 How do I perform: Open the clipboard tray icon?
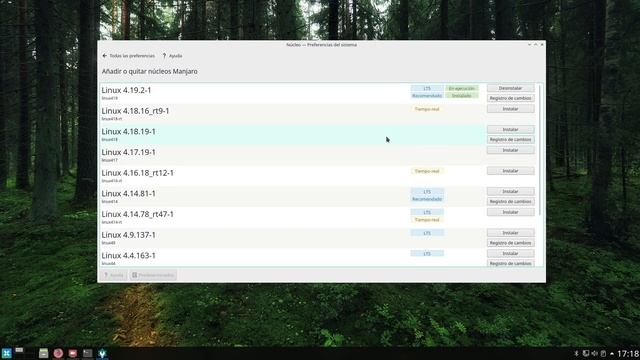point(603,353)
